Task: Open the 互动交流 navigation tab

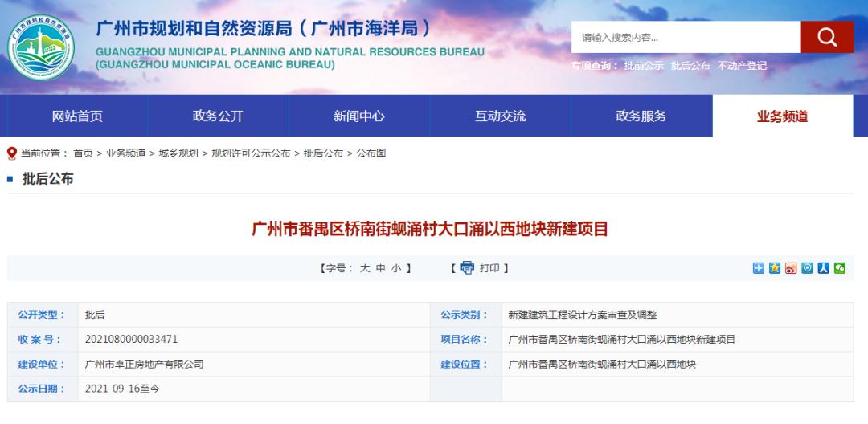Action: tap(500, 116)
